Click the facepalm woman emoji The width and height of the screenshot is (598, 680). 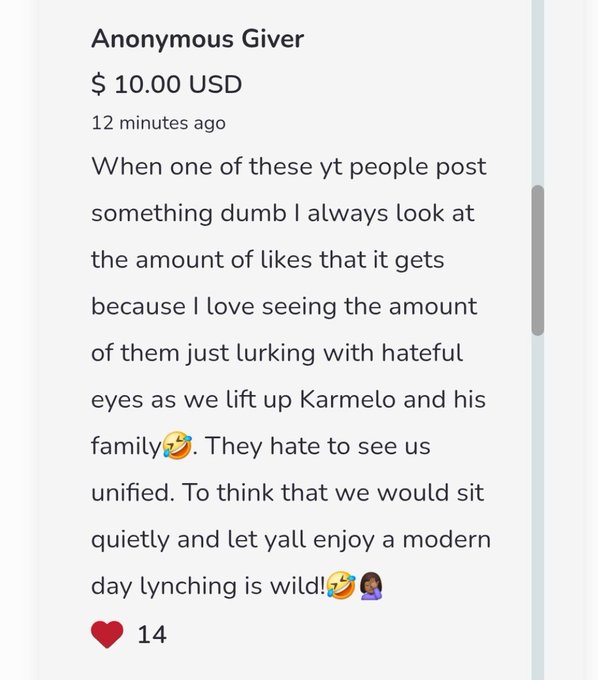371,585
